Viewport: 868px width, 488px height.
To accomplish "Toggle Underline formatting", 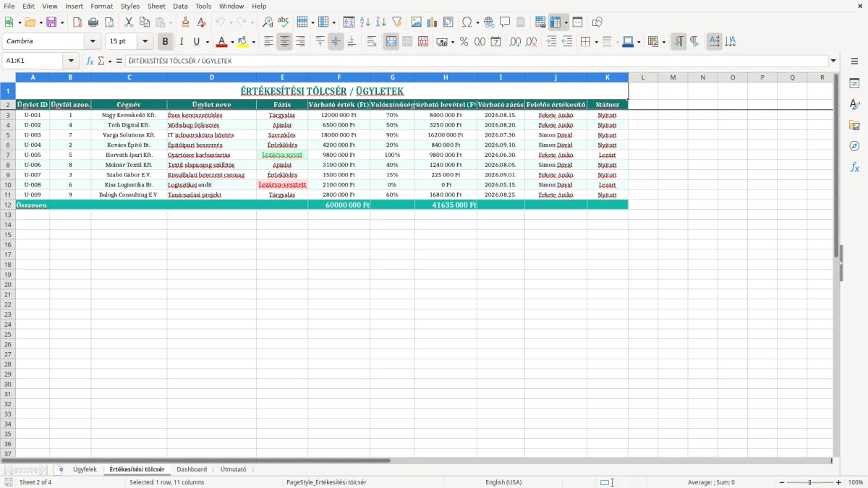I will [196, 42].
